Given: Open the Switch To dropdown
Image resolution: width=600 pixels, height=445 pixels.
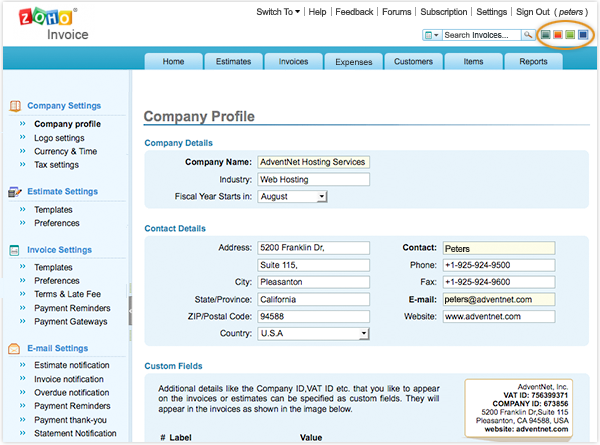Looking at the screenshot, I should point(278,12).
